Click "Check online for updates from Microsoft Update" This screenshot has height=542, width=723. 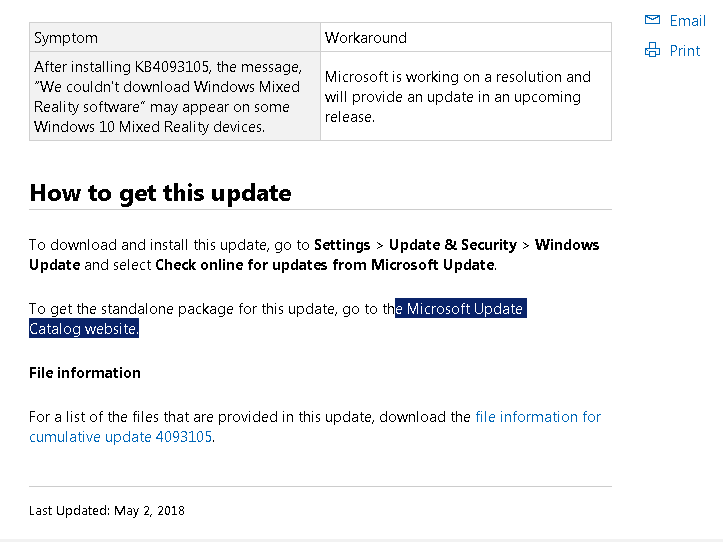click(x=325, y=265)
